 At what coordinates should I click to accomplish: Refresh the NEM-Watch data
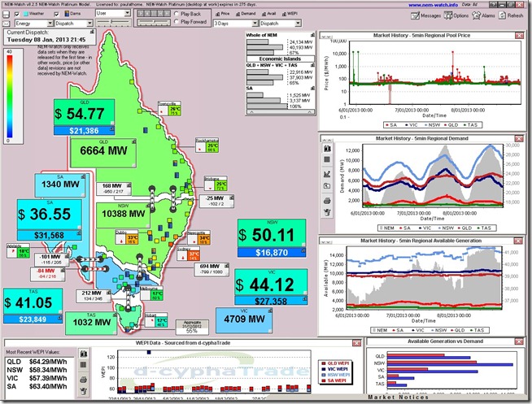click(511, 15)
